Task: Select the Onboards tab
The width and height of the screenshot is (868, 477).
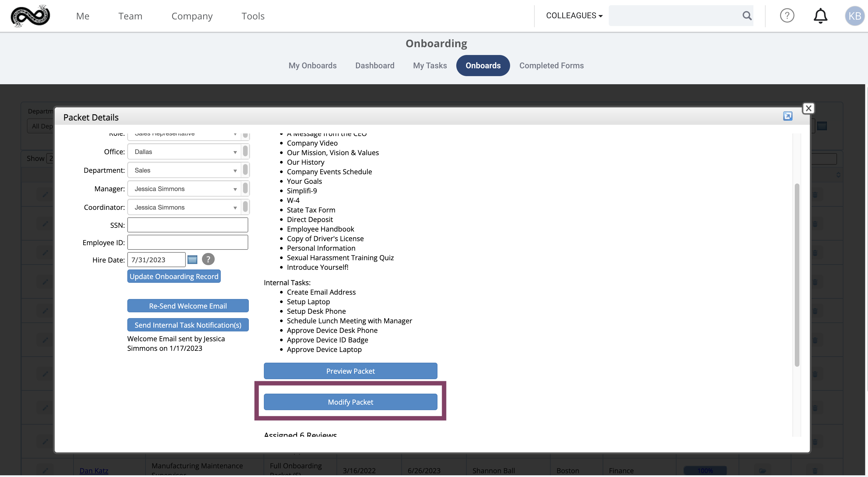Action: [x=483, y=65]
